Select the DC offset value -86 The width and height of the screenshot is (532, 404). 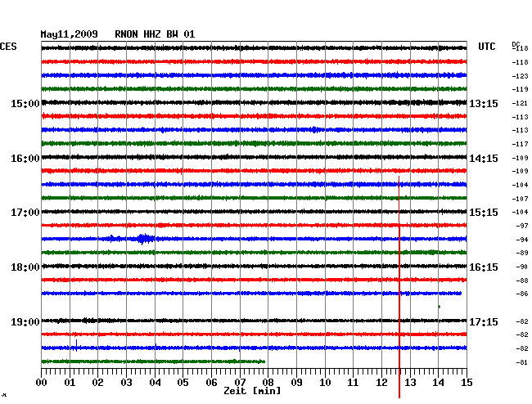click(522, 294)
